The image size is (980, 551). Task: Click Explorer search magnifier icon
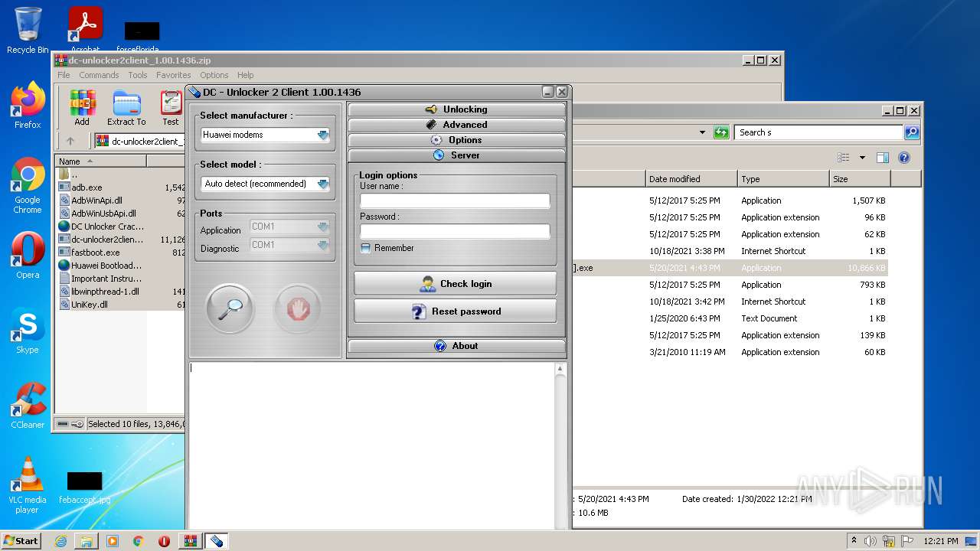click(x=911, y=132)
